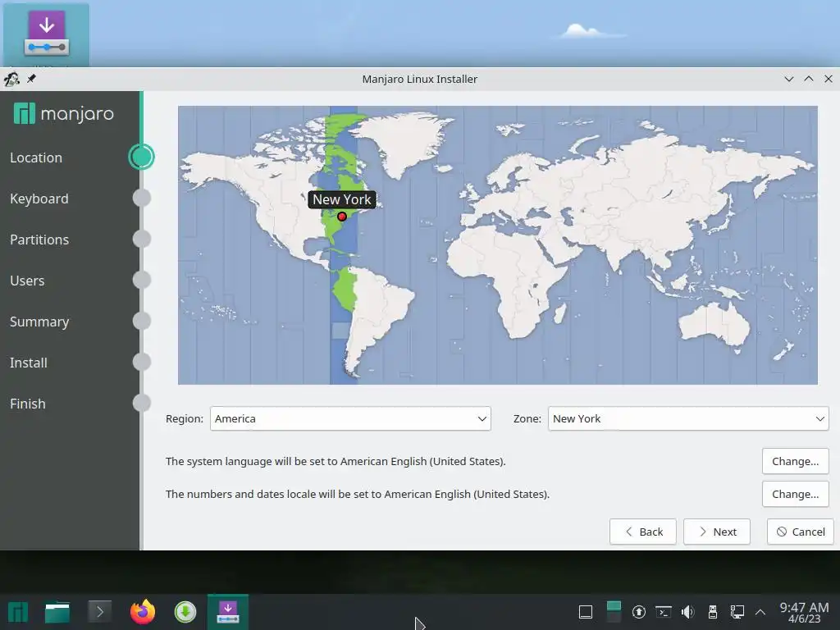Minimize the installer window

point(789,79)
